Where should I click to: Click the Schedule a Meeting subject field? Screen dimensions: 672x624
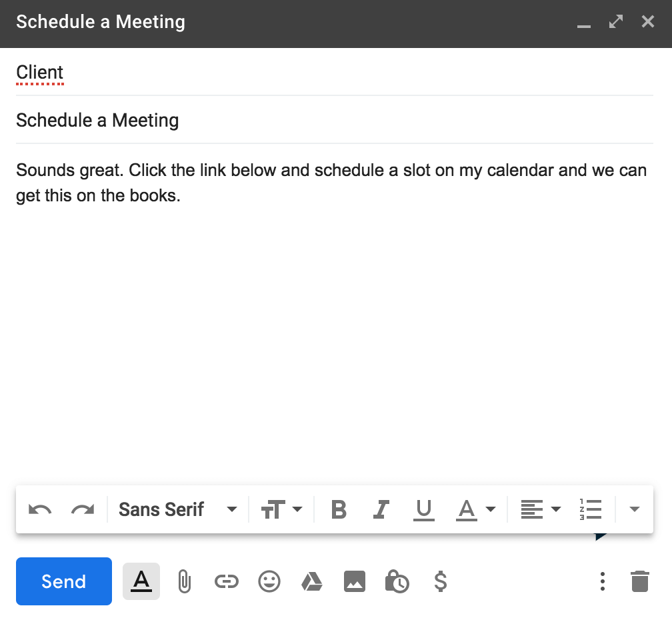coord(334,120)
